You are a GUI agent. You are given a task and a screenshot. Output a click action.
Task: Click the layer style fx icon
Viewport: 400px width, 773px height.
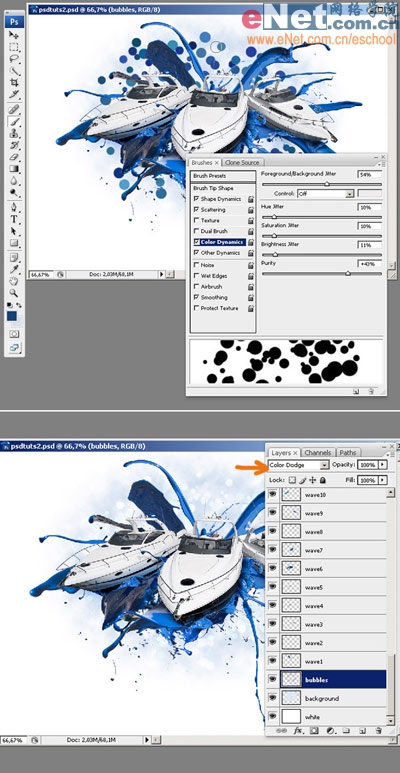click(x=298, y=731)
